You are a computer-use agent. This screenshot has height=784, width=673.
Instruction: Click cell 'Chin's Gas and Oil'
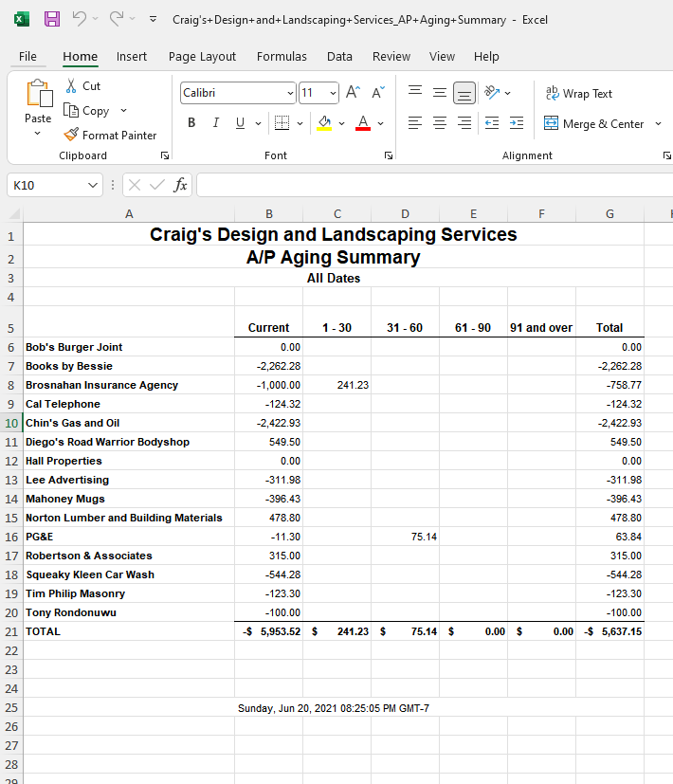point(129,423)
